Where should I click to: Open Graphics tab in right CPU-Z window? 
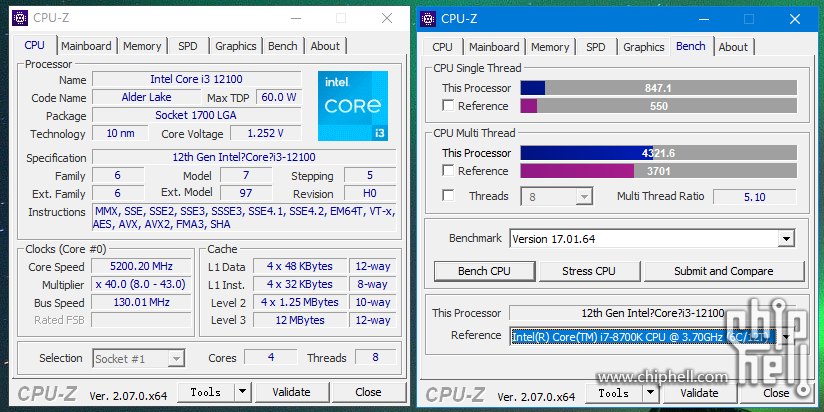tap(644, 47)
